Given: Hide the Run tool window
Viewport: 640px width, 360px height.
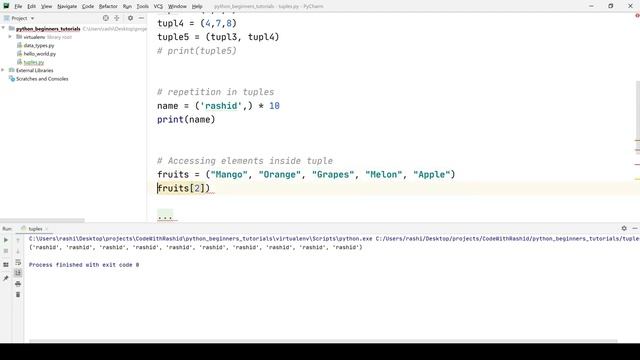Looking at the screenshot, I should [635, 228].
